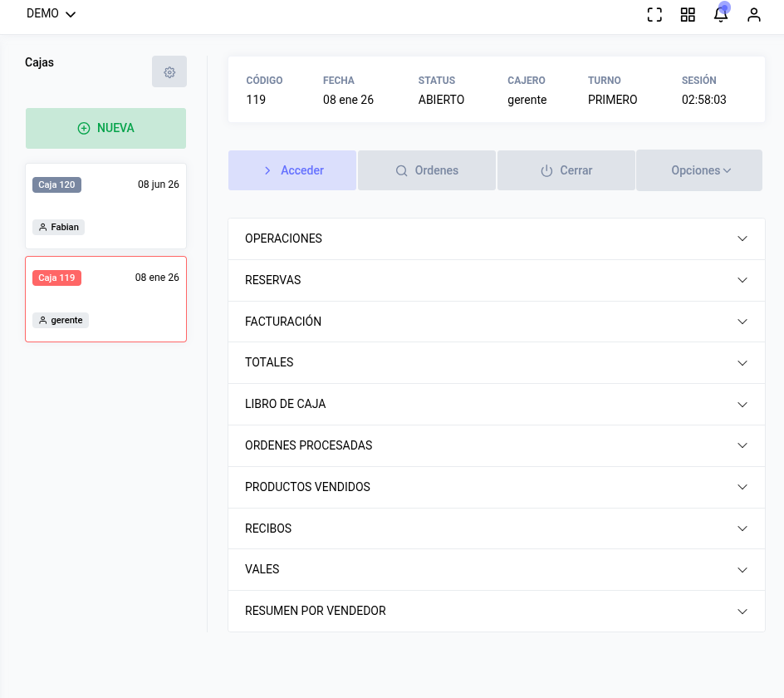Expand the TOTALES section
Screen dimensions: 784x698
497,363
